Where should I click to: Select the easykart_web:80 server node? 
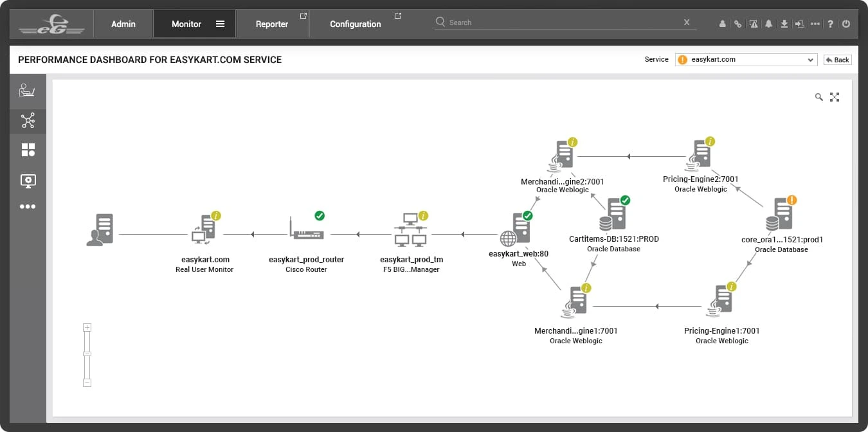pyautogui.click(x=518, y=233)
